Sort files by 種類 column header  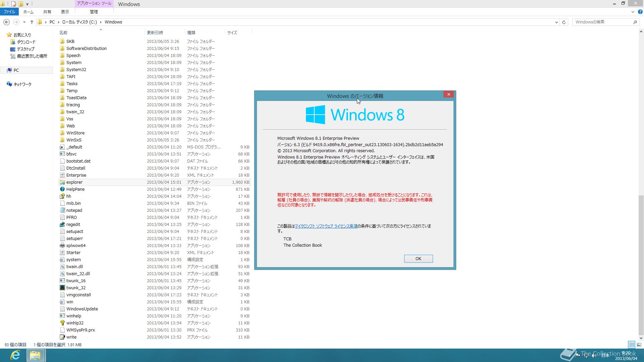(205, 33)
